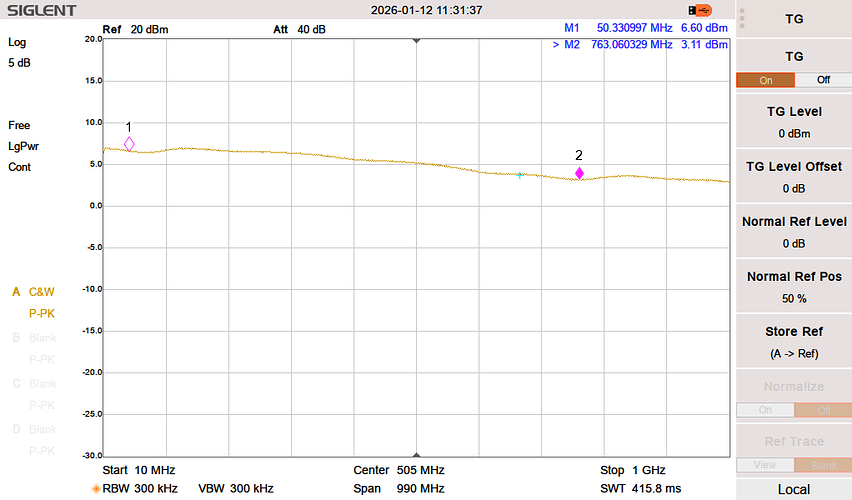The image size is (852, 500).
Task: Set Normalize to Off
Action: pos(823,410)
